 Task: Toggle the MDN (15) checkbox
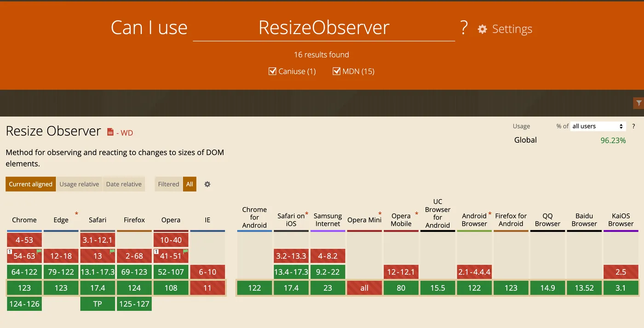pyautogui.click(x=336, y=71)
